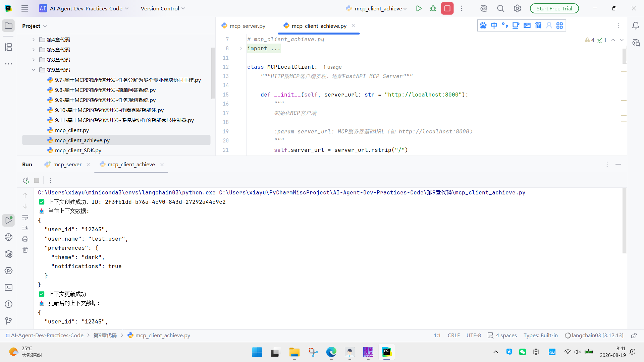Close the mcp_server run tab
This screenshot has height=362, width=644.
(x=88, y=164)
